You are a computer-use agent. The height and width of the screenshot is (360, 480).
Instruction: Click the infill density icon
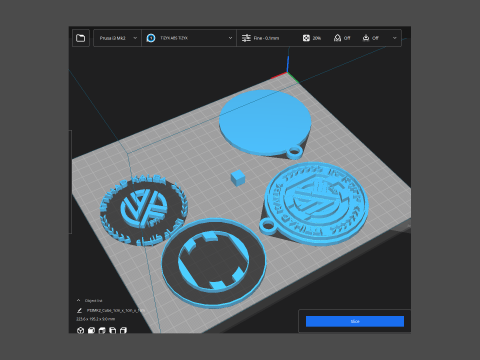pos(306,38)
